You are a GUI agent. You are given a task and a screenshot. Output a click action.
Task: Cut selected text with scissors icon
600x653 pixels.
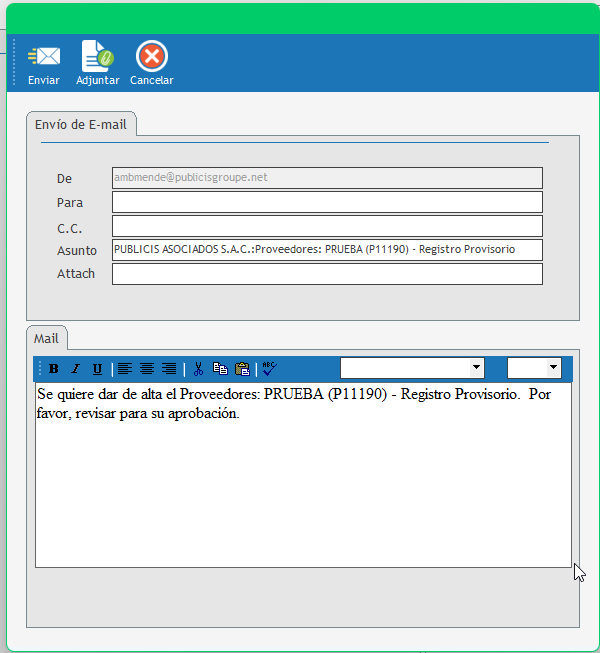tap(199, 369)
